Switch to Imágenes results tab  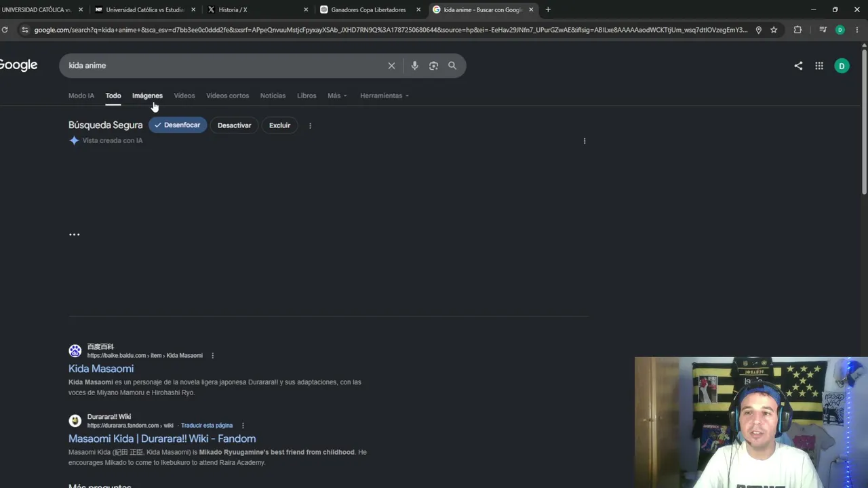(x=147, y=96)
